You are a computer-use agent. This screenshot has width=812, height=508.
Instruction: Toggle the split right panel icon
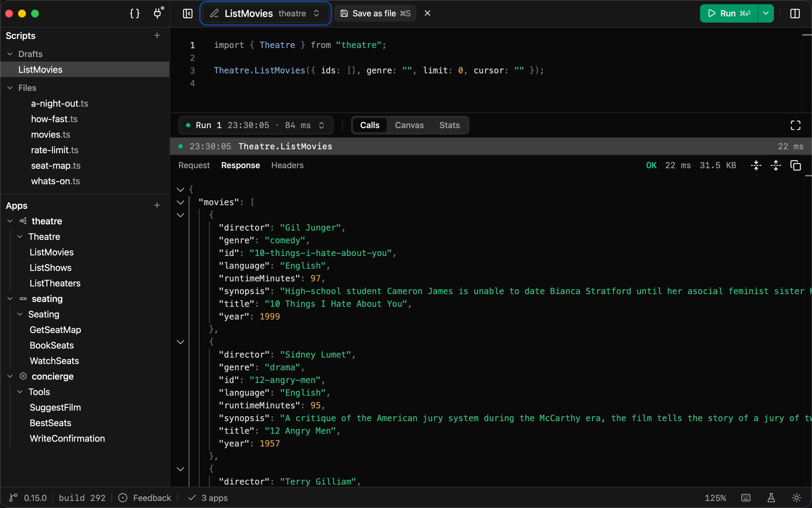coord(795,14)
